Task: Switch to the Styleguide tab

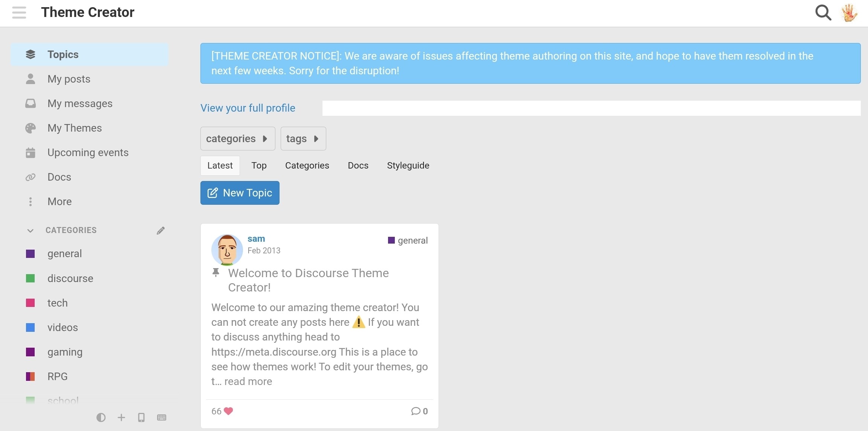Action: (x=408, y=166)
